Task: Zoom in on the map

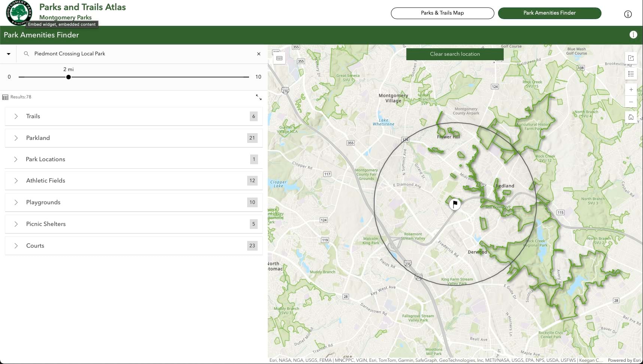Action: [631, 89]
